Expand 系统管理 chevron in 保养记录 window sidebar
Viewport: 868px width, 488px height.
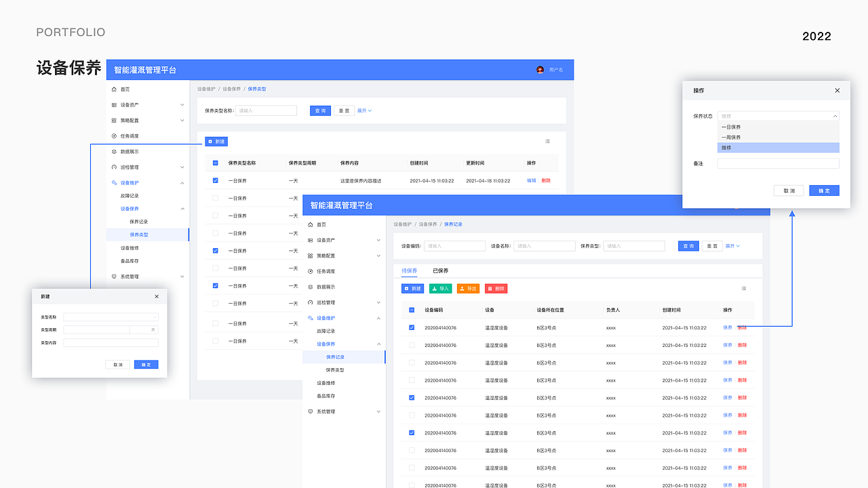[378, 411]
